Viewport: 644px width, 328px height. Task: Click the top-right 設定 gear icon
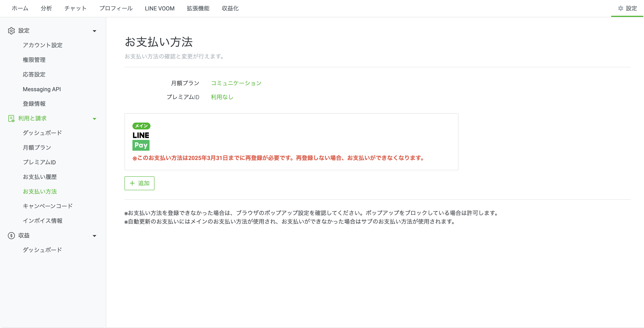coord(620,9)
